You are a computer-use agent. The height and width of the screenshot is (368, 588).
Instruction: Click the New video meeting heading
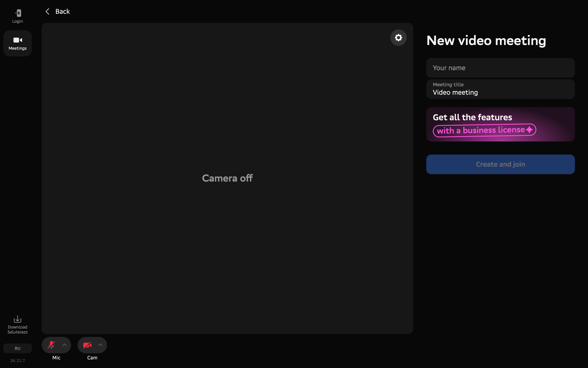click(x=486, y=40)
